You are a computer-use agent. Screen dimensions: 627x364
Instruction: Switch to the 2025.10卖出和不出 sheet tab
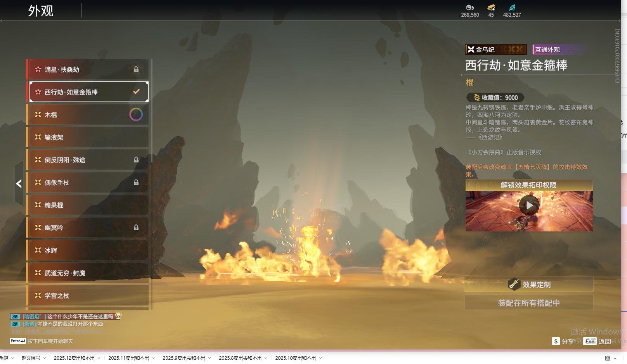click(296, 358)
